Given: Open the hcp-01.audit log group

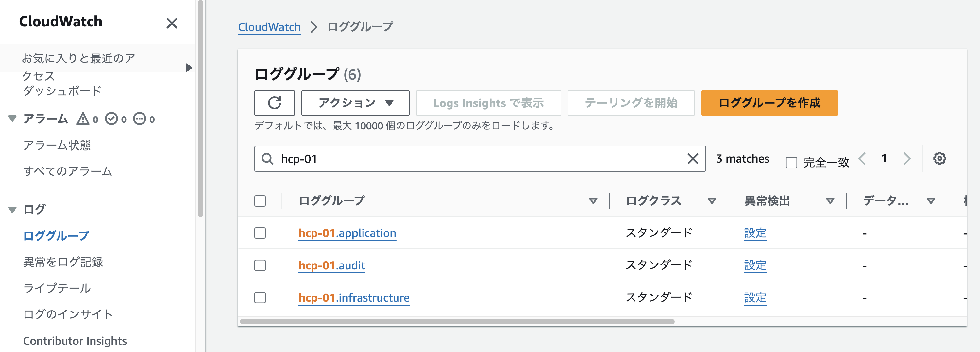Looking at the screenshot, I should [x=332, y=265].
